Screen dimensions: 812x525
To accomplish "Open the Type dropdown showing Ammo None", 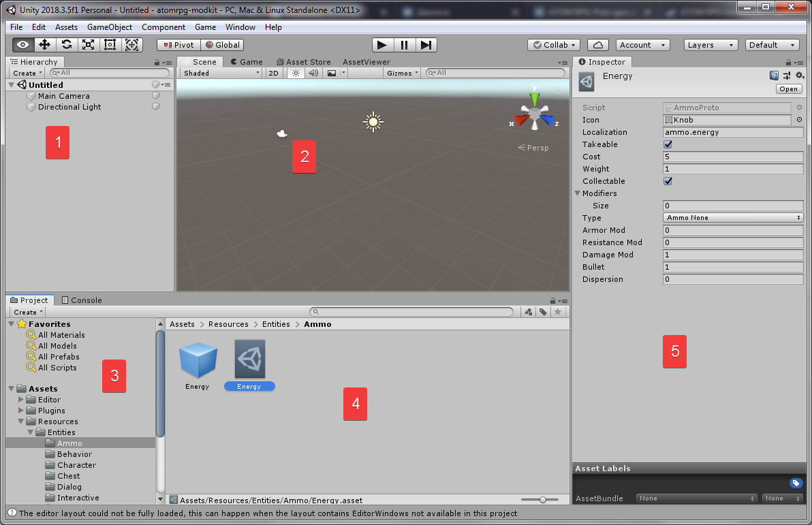I will click(732, 218).
